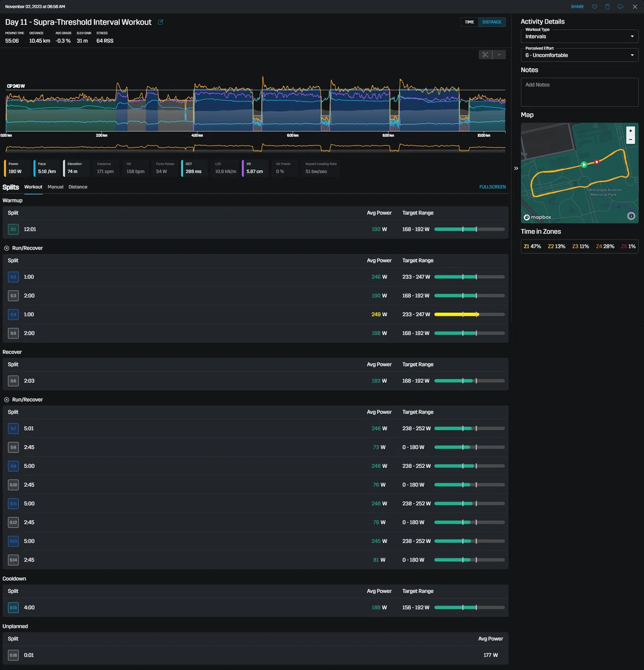Click the Add Notes text field
The height and width of the screenshot is (670, 644).
580,92
